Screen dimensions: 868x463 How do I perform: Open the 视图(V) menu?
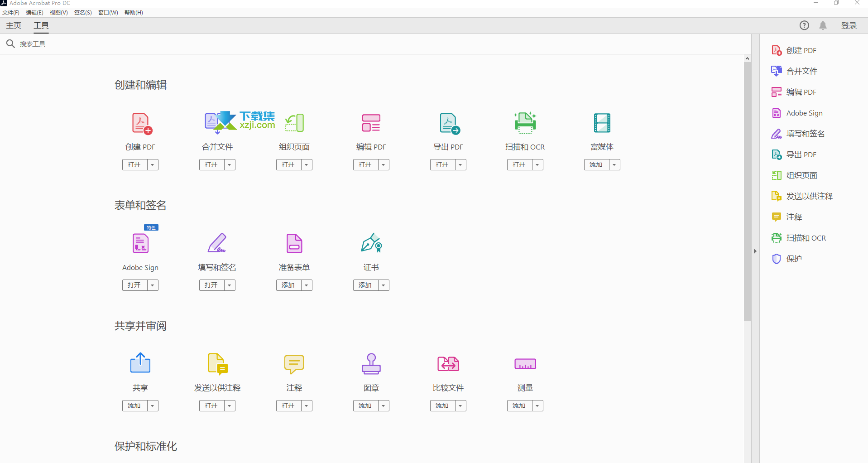click(x=58, y=13)
